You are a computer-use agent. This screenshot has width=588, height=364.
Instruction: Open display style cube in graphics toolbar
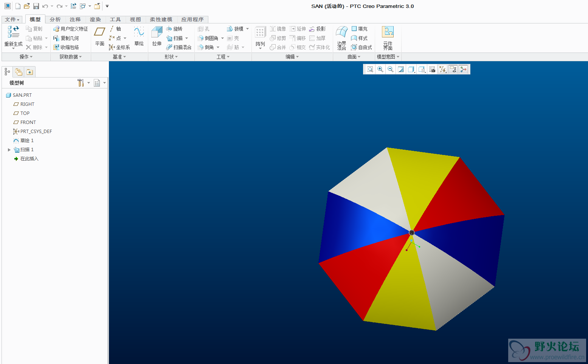(x=411, y=69)
